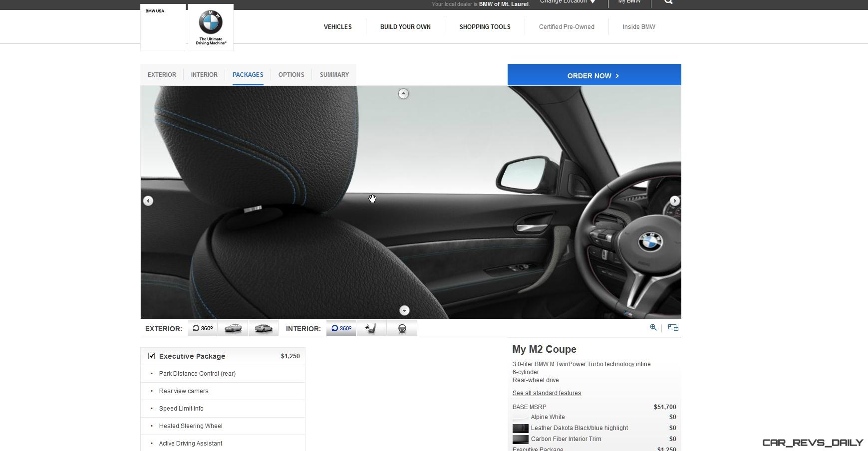
Task: Rotate interior view down with bottom arrow
Action: [x=404, y=310]
